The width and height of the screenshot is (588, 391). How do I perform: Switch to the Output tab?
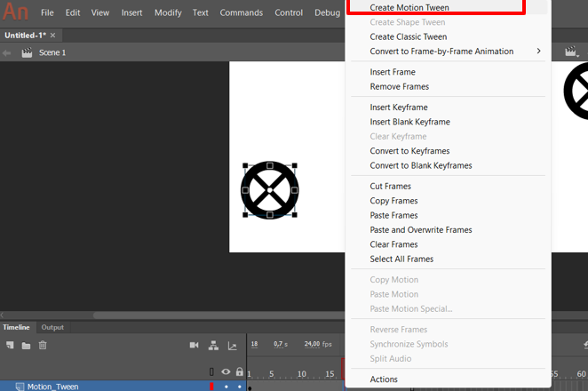[x=52, y=327]
